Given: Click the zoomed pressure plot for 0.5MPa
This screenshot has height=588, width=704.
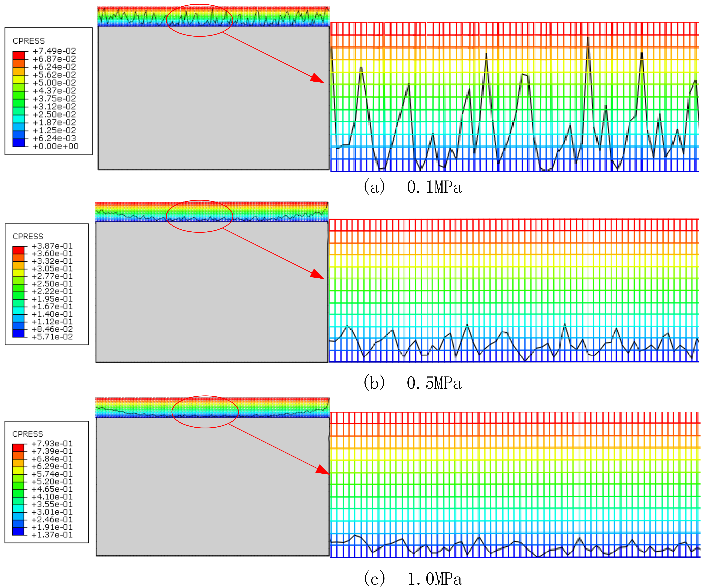Looking at the screenshot, I should click(515, 291).
